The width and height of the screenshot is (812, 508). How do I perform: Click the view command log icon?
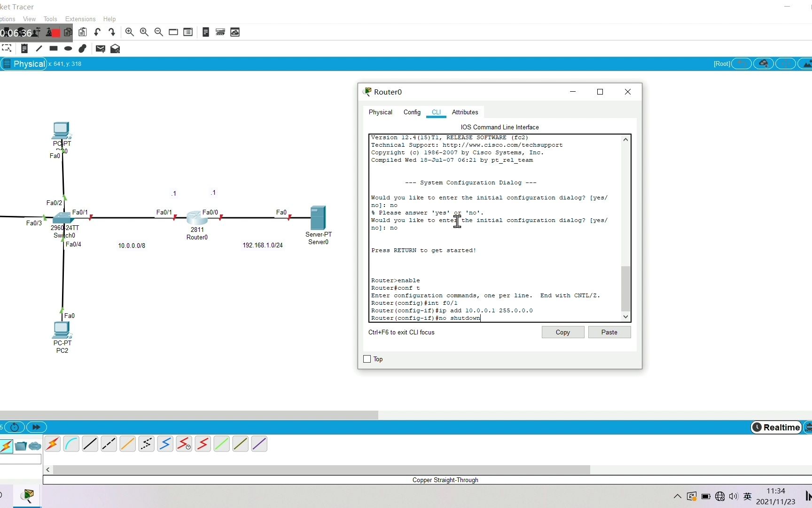click(206, 32)
